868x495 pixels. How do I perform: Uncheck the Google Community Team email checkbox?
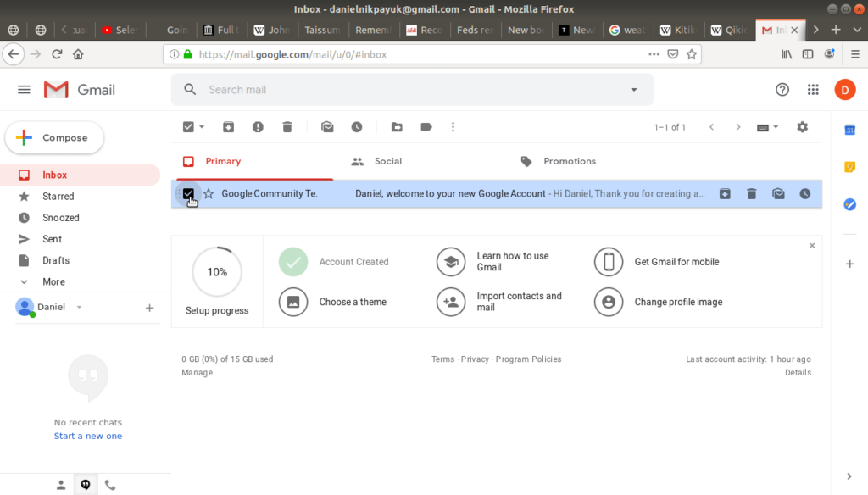[188, 194]
